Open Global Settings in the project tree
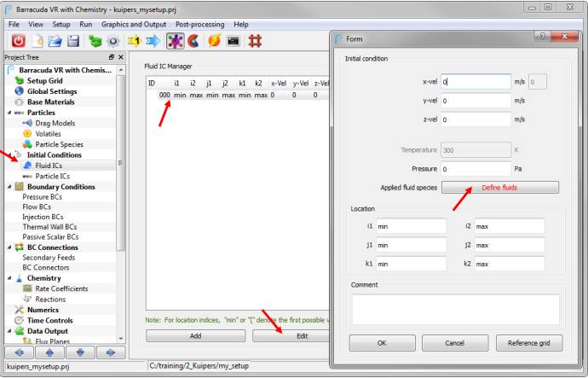Screen dimensions: 588x378 (51, 91)
